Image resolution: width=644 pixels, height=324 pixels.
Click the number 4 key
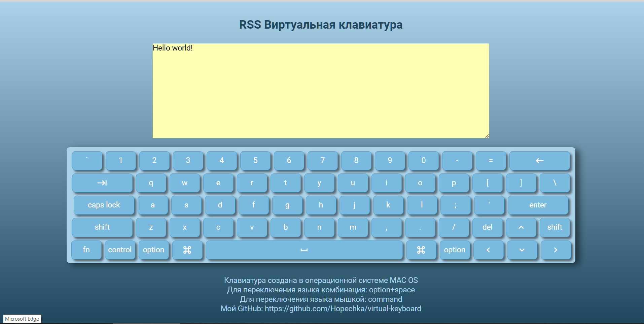pyautogui.click(x=221, y=161)
